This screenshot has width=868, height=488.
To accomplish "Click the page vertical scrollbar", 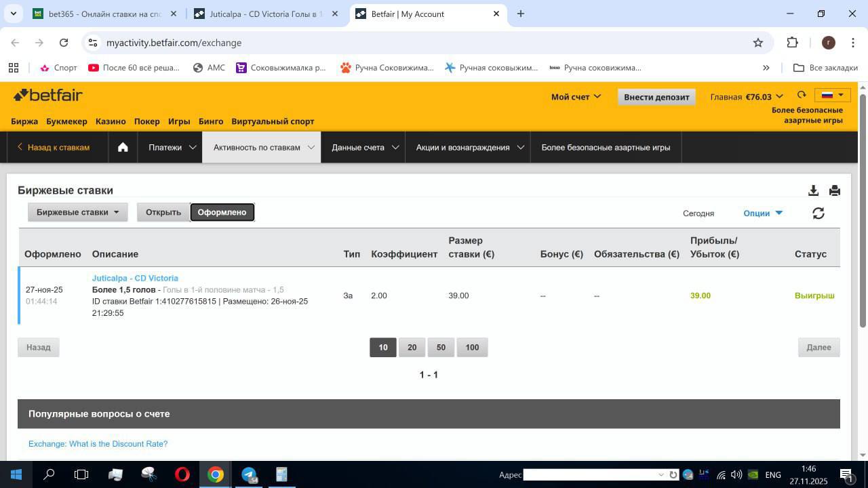I will tap(863, 203).
